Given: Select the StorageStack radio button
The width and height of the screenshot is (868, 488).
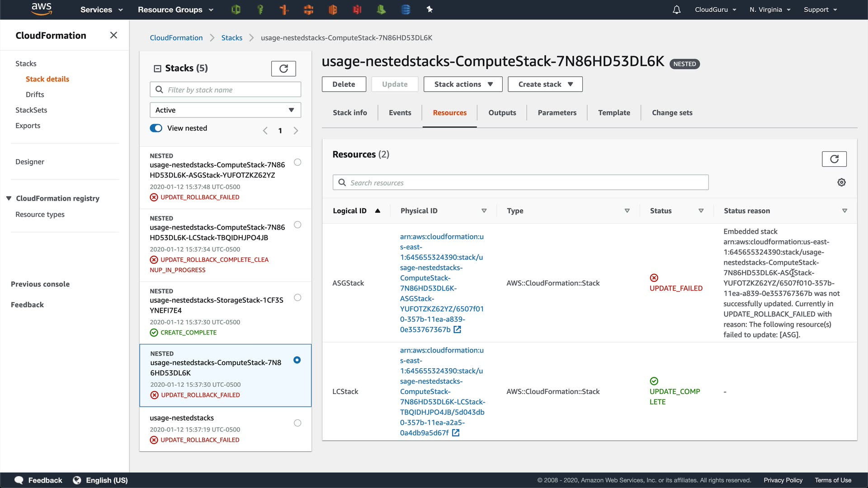Looking at the screenshot, I should pyautogui.click(x=297, y=297).
